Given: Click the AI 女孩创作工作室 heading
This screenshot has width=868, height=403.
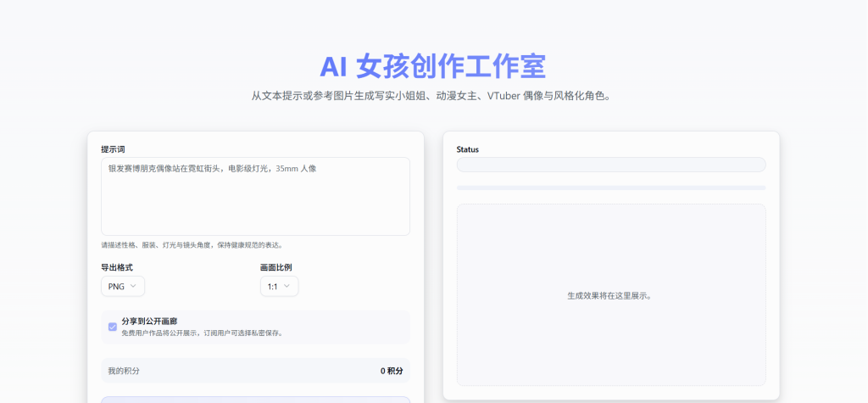Looking at the screenshot, I should [x=433, y=66].
